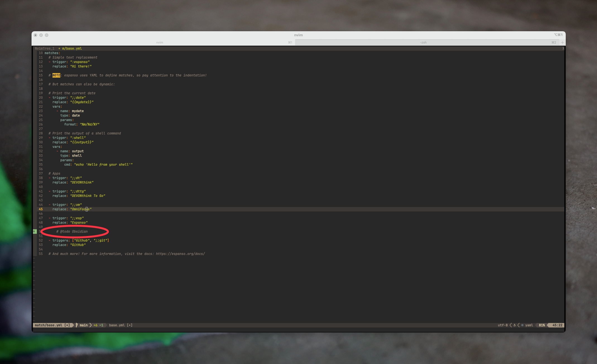Click the highlighted NOTE tag on line 15
The image size is (597, 364).
[56, 75]
